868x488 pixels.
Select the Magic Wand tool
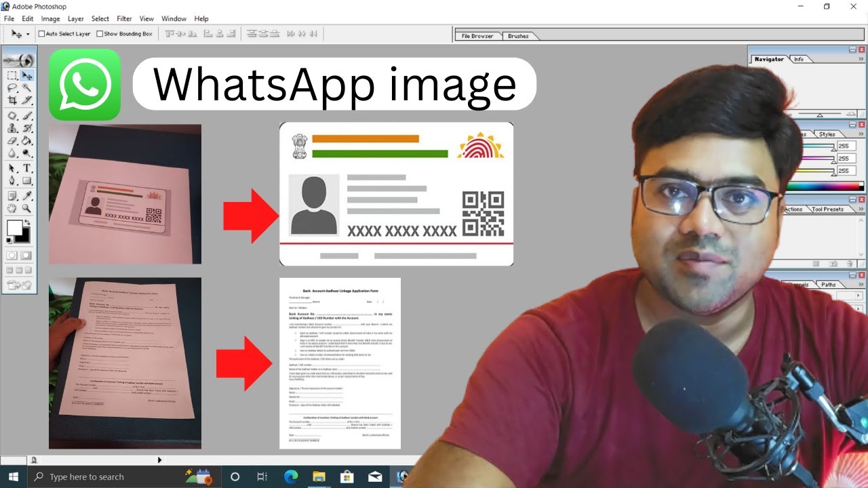click(26, 87)
